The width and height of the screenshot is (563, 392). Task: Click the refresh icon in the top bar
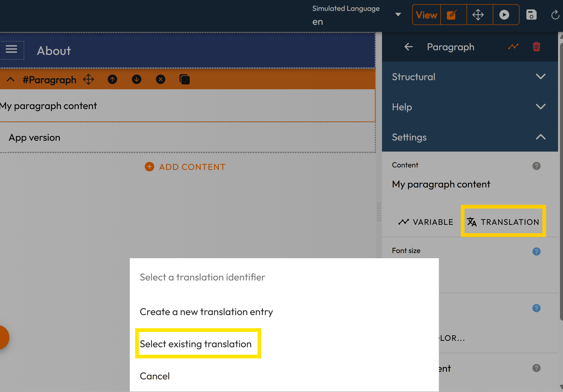555,15
